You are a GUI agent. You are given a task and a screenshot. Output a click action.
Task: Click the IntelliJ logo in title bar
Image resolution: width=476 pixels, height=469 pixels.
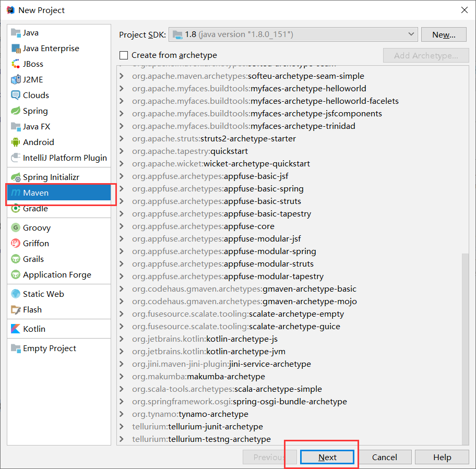pyautogui.click(x=10, y=10)
